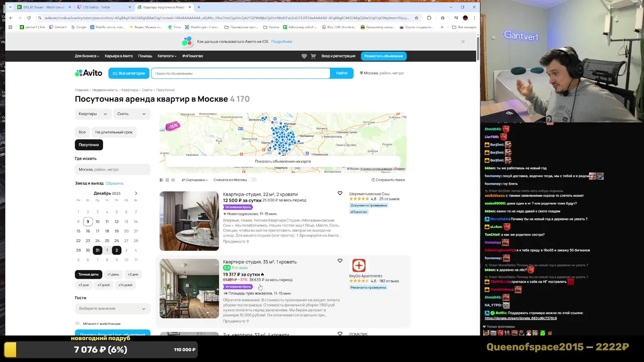This screenshot has height=362, width=644.
Task: Switch listings to grid view icon
Action: pyautogui.click(x=167, y=179)
